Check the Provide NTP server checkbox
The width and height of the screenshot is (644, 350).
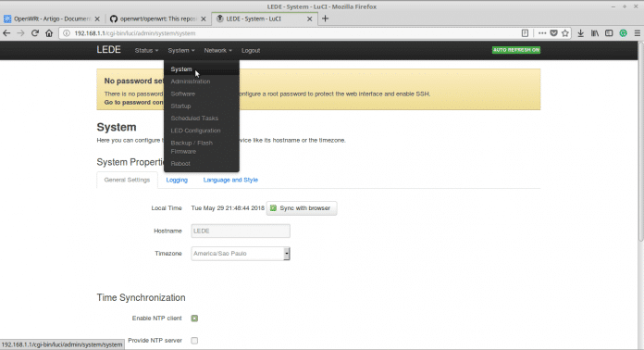(x=194, y=340)
